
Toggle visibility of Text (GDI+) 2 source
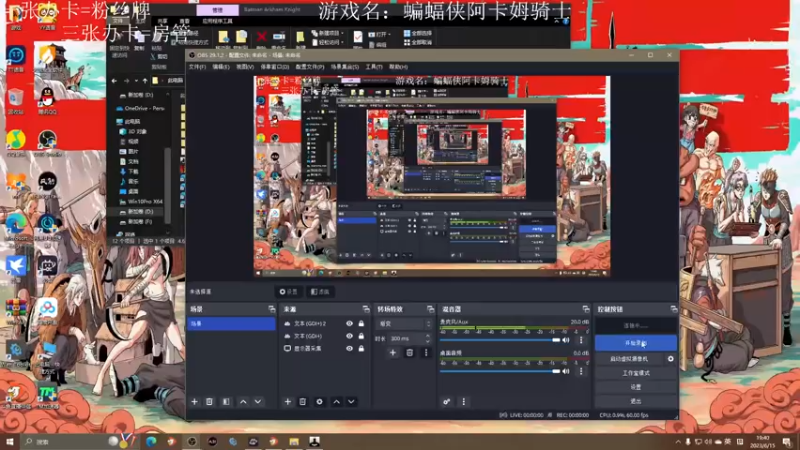tap(349, 323)
